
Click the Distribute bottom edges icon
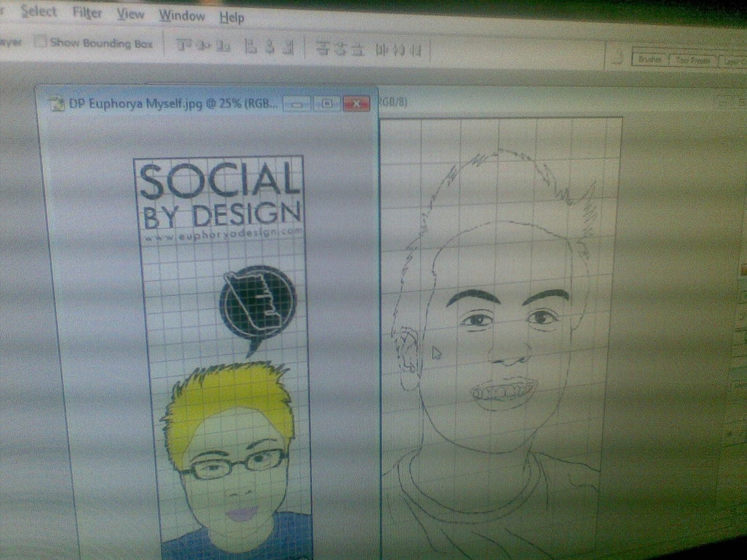tap(359, 50)
